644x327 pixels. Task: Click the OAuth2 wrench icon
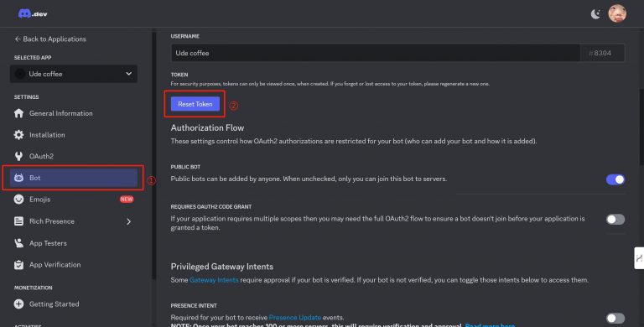(x=19, y=156)
